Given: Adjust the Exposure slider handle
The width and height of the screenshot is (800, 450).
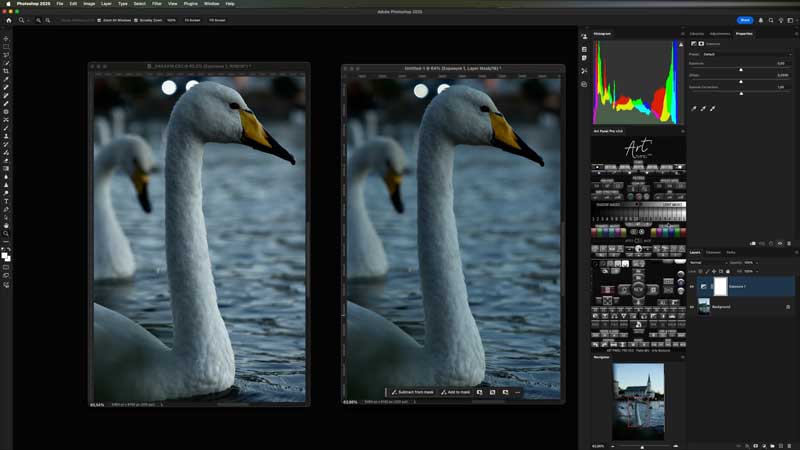Looking at the screenshot, I should [x=740, y=69].
